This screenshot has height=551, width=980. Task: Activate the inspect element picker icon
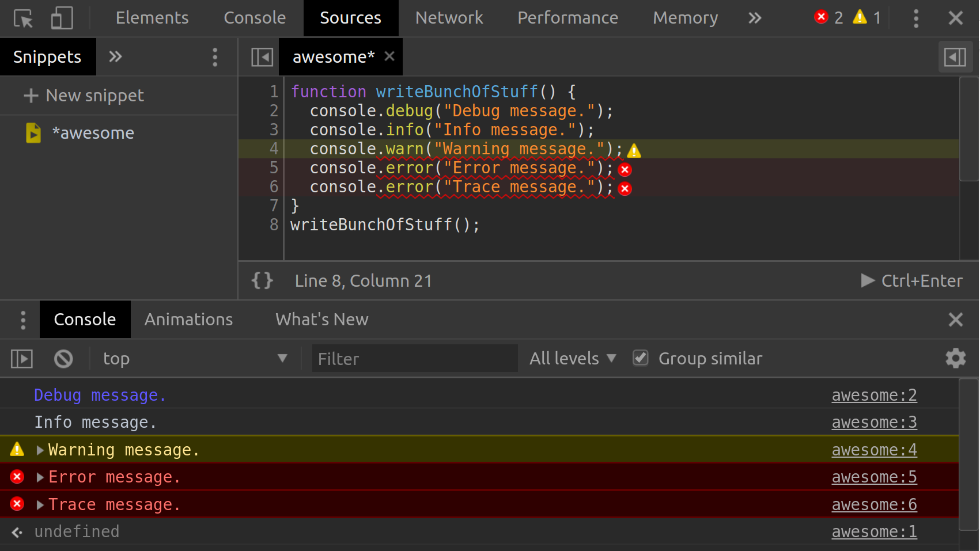pyautogui.click(x=24, y=18)
